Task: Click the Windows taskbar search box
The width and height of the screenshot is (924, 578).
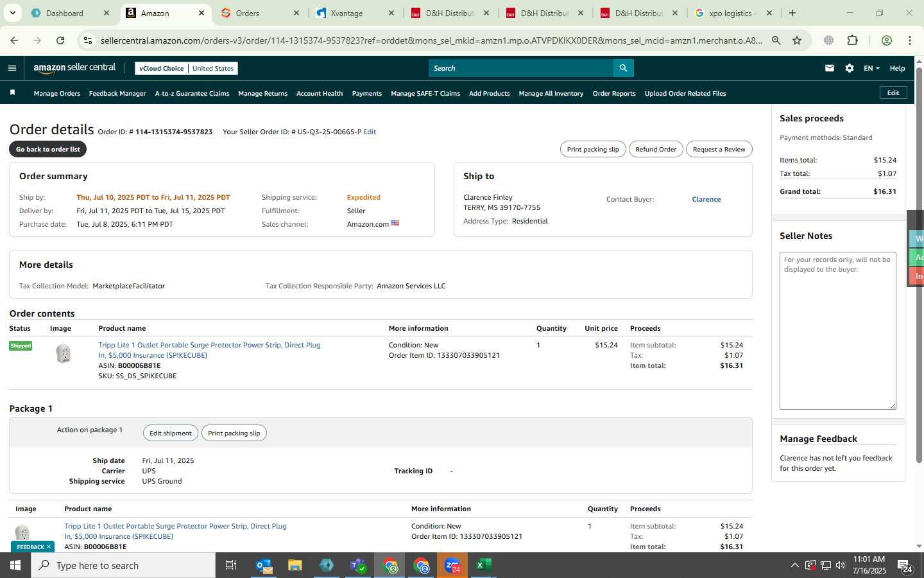Action: click(x=123, y=565)
